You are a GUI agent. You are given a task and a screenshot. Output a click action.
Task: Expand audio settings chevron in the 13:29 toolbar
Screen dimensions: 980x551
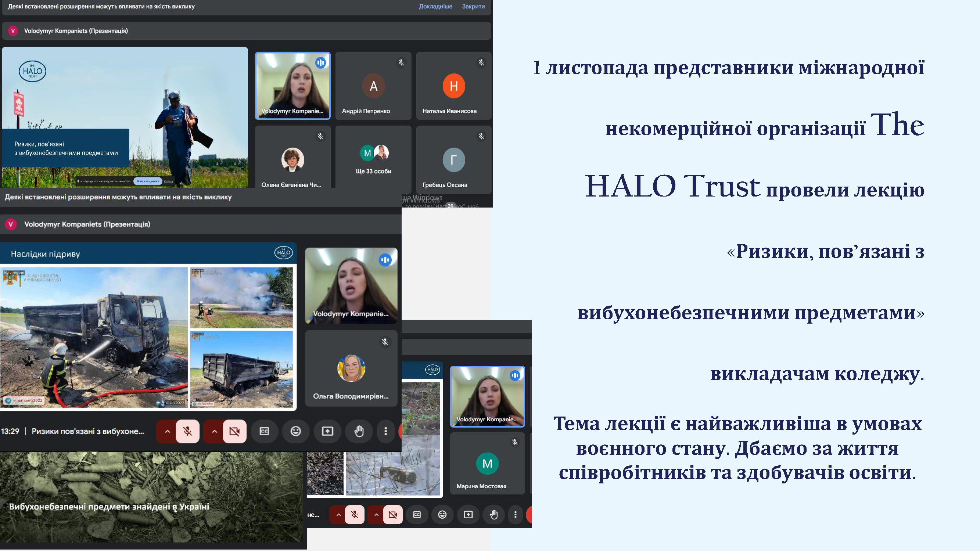coord(167,431)
